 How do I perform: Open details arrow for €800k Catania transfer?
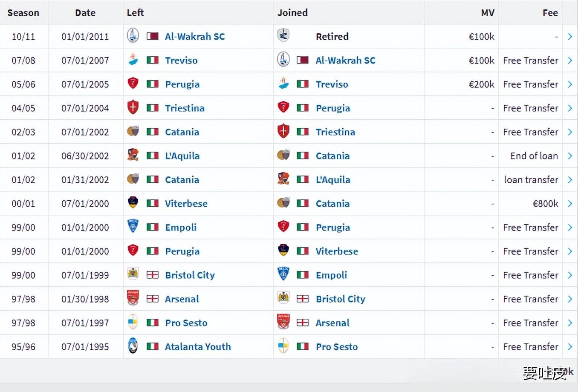tap(570, 204)
